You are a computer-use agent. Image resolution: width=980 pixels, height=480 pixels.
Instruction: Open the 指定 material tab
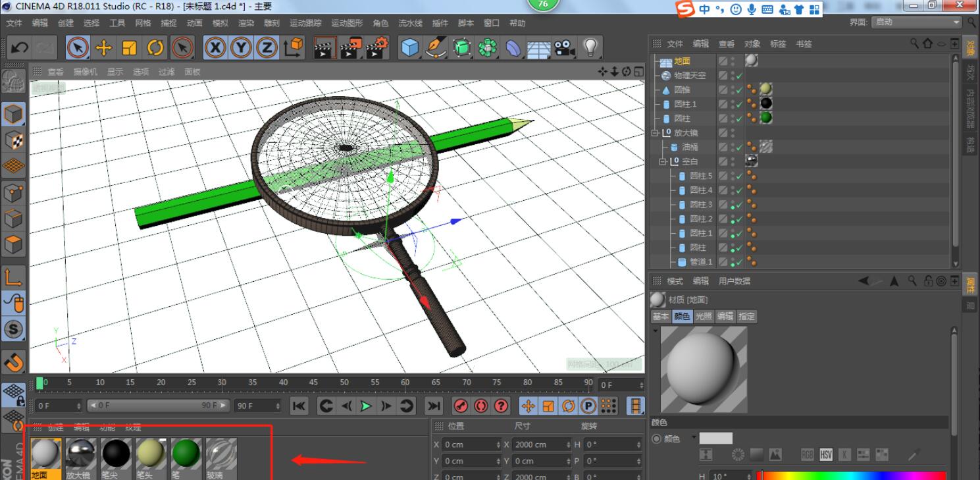click(x=746, y=317)
